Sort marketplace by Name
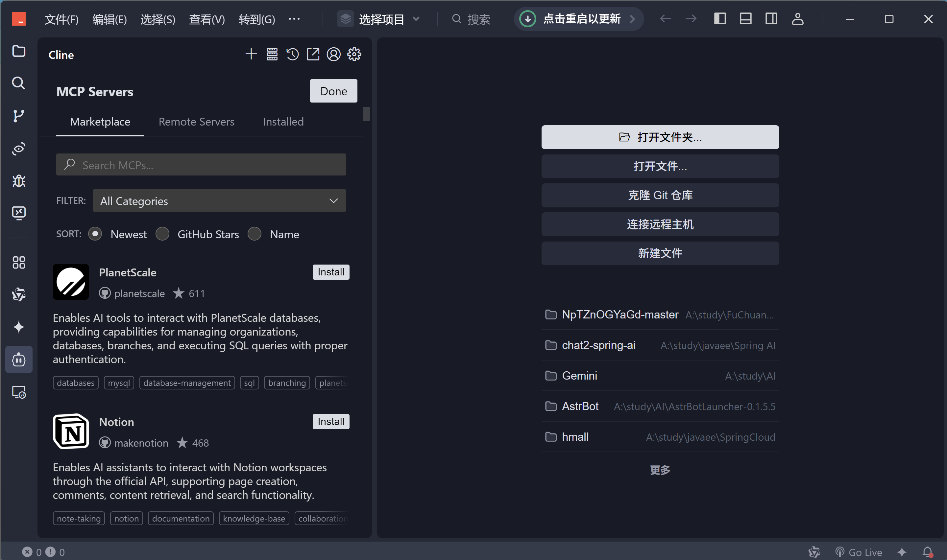 pos(255,234)
